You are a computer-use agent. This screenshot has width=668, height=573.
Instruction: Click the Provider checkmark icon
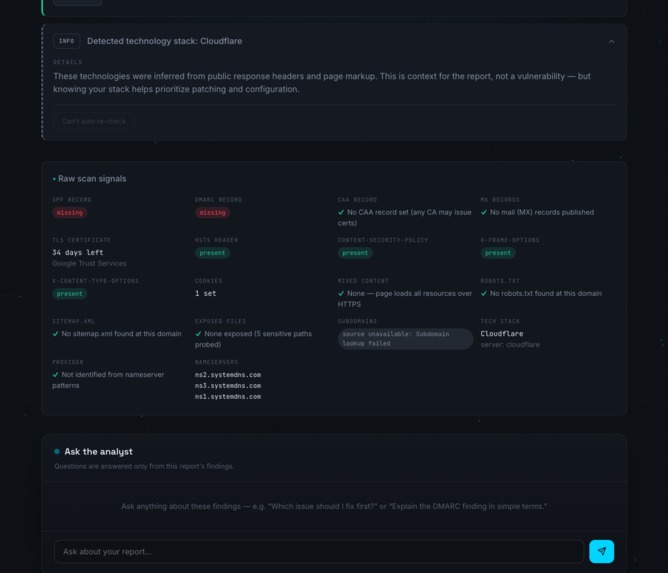[55, 375]
